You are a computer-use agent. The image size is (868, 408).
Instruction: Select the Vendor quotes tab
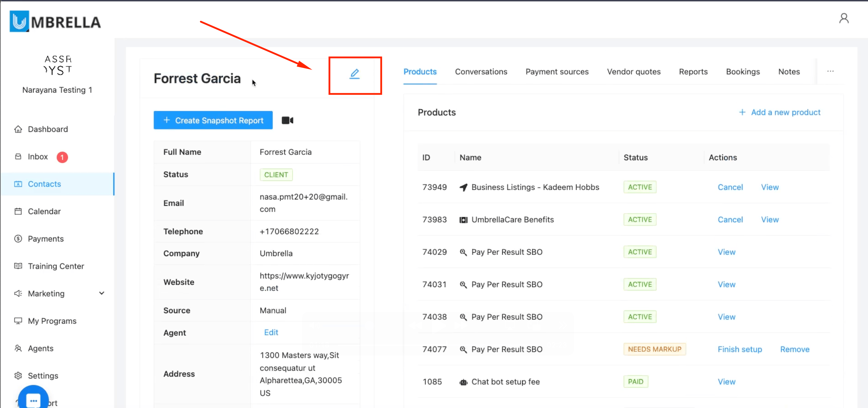tap(633, 72)
